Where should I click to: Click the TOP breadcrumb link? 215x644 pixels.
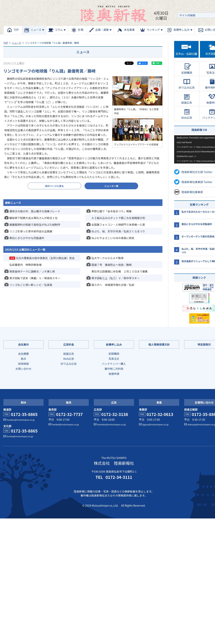click(6, 43)
